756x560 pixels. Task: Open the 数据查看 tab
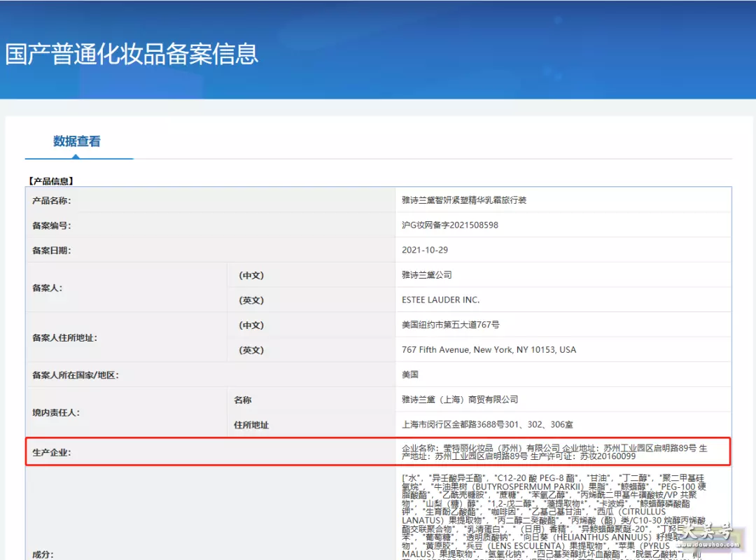(77, 141)
